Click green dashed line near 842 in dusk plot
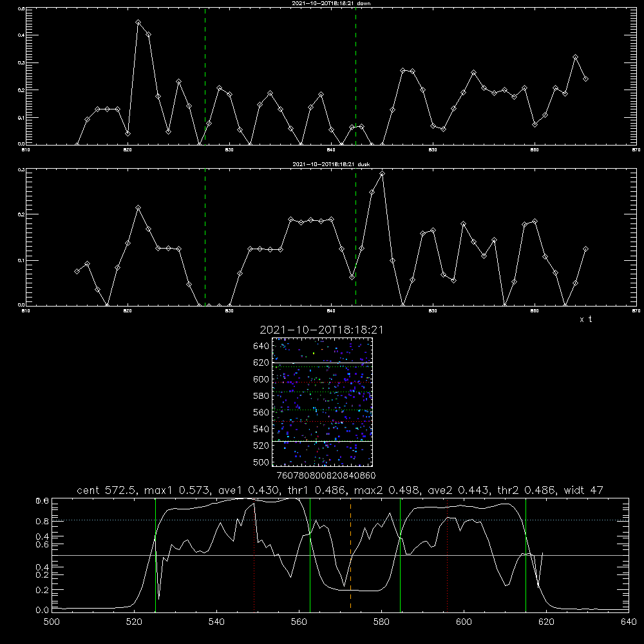This screenshot has height=644, width=644. (x=355, y=237)
